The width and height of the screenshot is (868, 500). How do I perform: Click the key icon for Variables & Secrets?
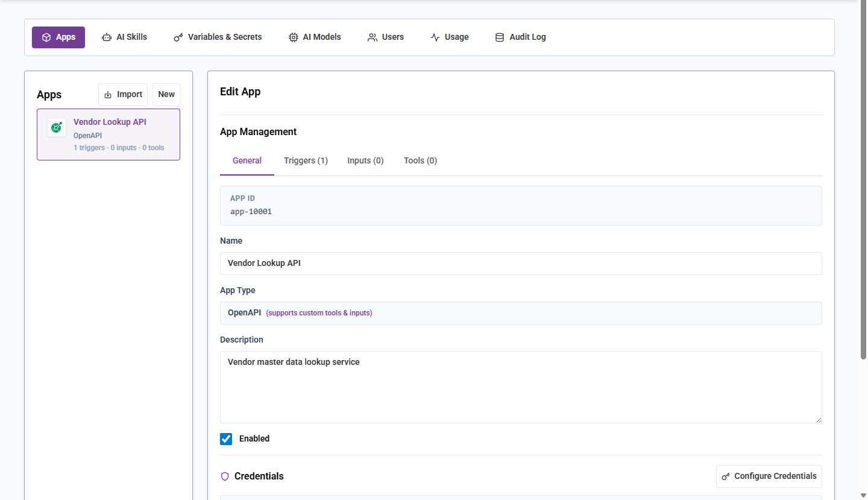(178, 37)
